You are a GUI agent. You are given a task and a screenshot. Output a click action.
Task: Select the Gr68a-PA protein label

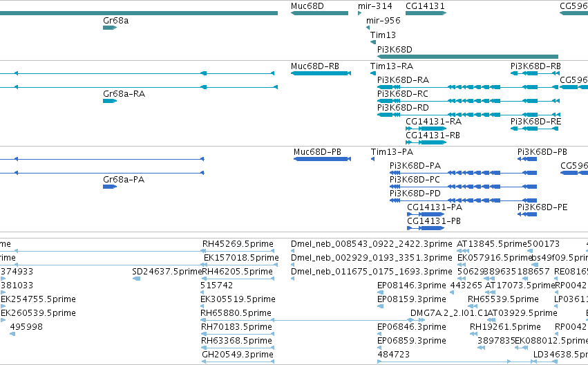coord(124,180)
